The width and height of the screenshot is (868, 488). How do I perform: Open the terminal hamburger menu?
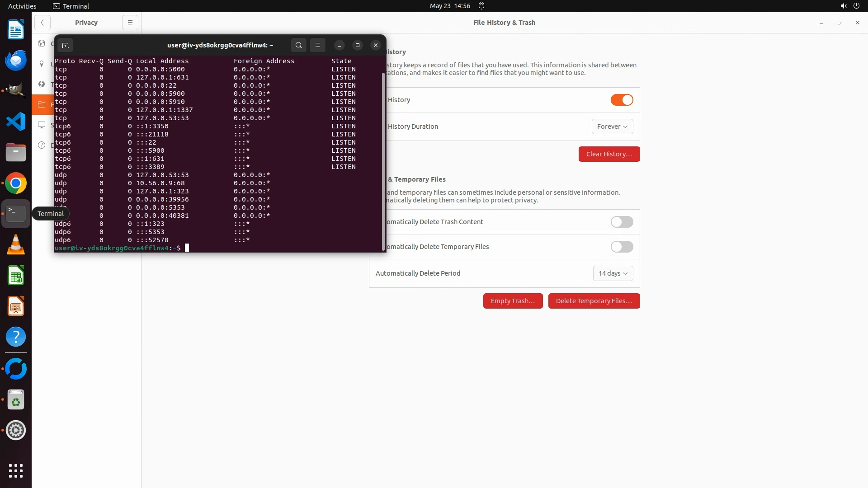(318, 45)
